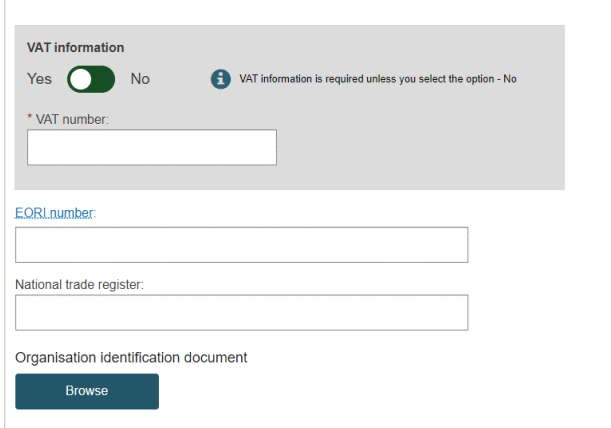Click the underlined EORI number label

(54, 214)
